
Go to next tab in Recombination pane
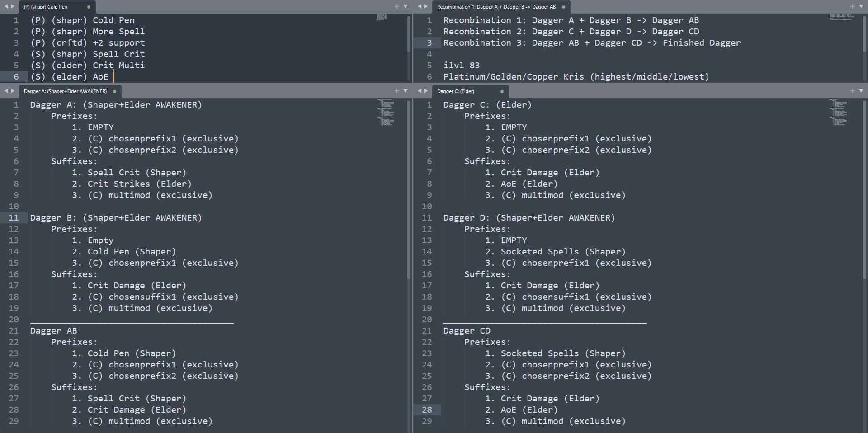(x=425, y=7)
